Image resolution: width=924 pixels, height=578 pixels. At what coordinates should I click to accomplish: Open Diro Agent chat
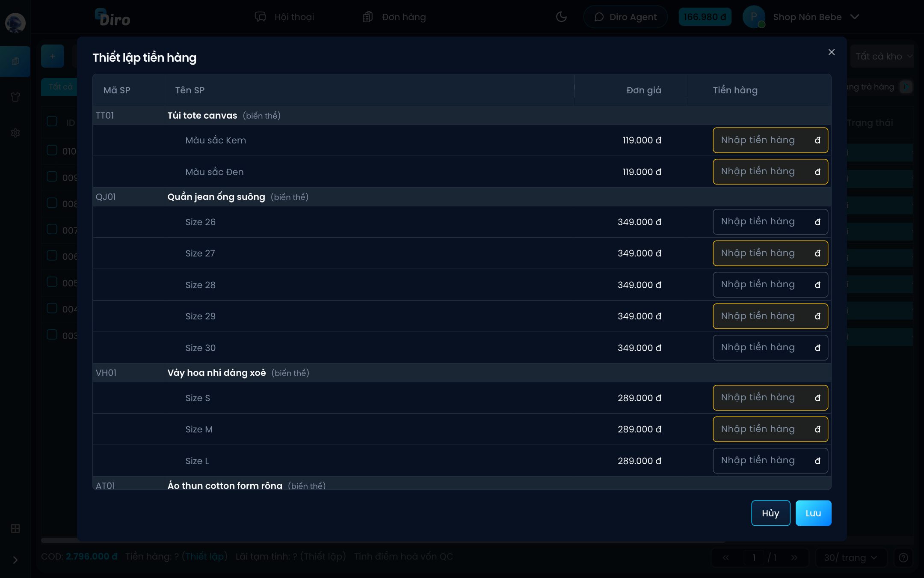pyautogui.click(x=625, y=17)
